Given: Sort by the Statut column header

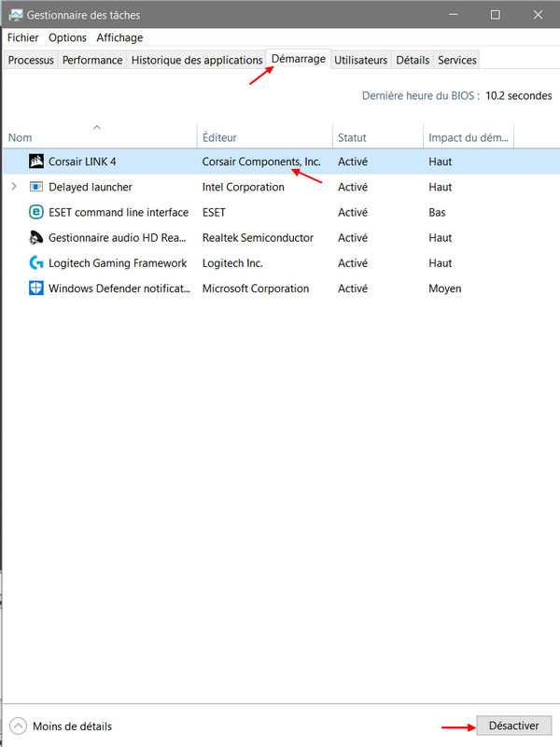Looking at the screenshot, I should 378,137.
